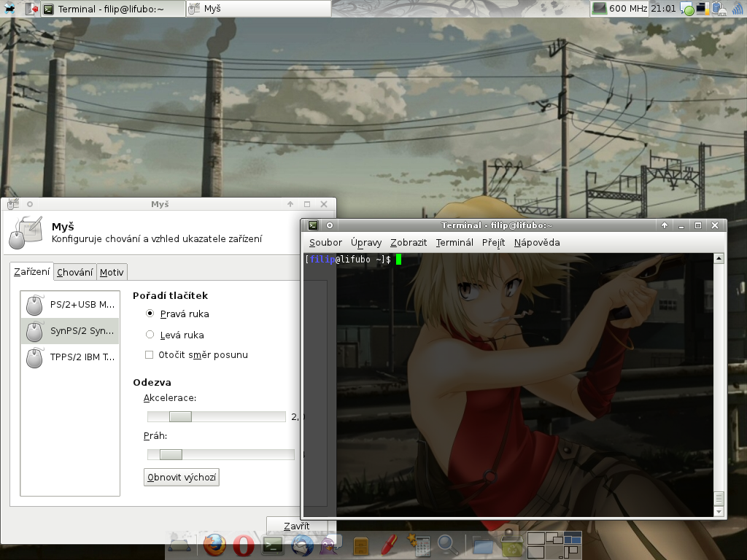Open the calculator launcher in the dock
Image resolution: width=747 pixels, height=560 pixels.
(419, 545)
